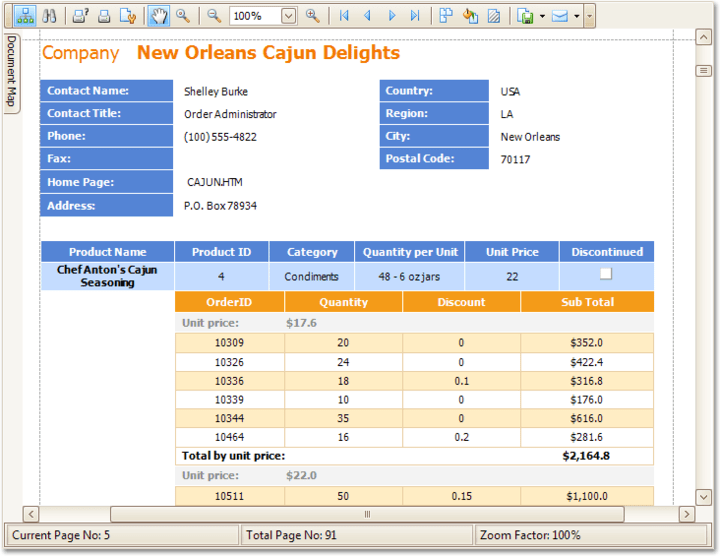This screenshot has width=720, height=556.
Task: Click the Product Name column header
Action: (x=107, y=252)
